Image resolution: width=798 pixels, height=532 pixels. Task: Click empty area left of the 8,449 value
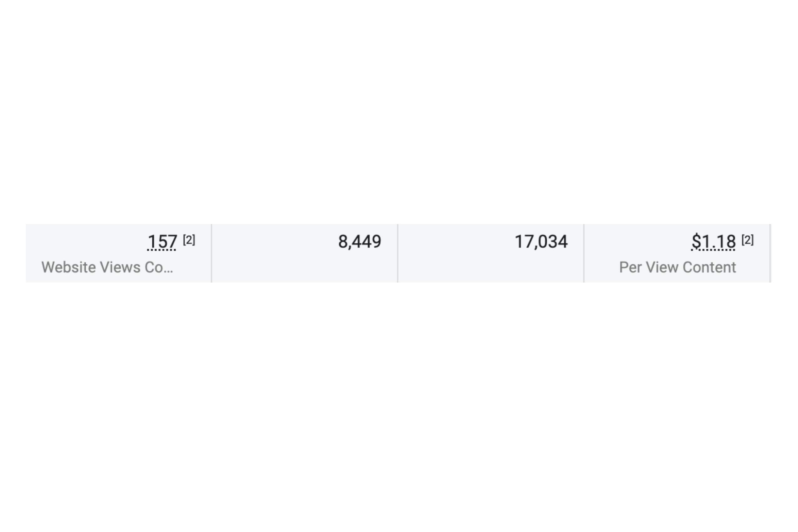275,242
